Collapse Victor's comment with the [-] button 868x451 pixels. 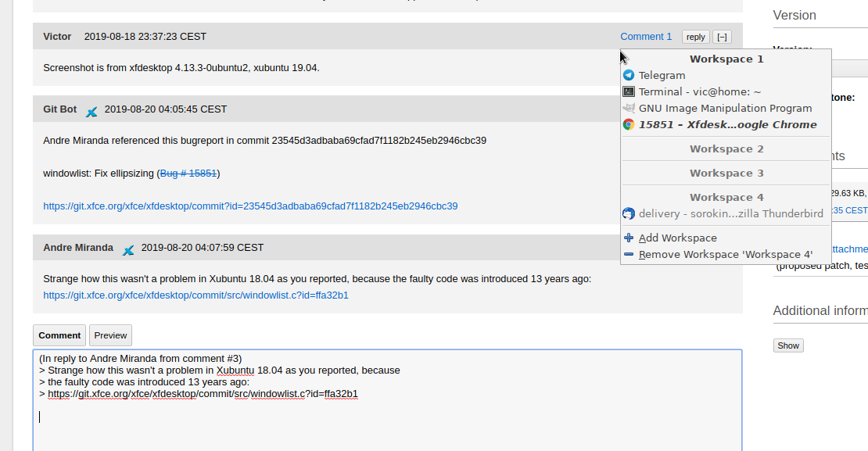click(722, 37)
